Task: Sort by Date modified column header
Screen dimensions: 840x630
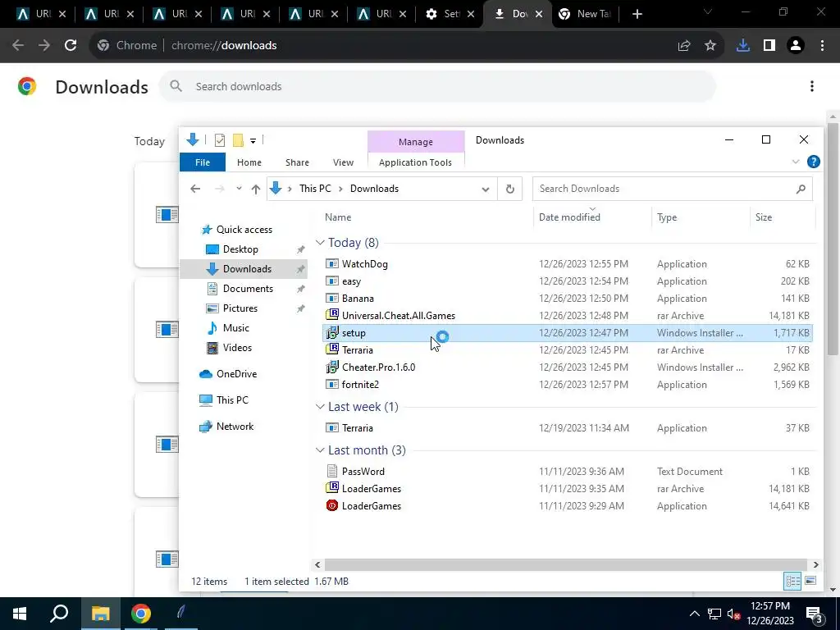Action: point(569,217)
